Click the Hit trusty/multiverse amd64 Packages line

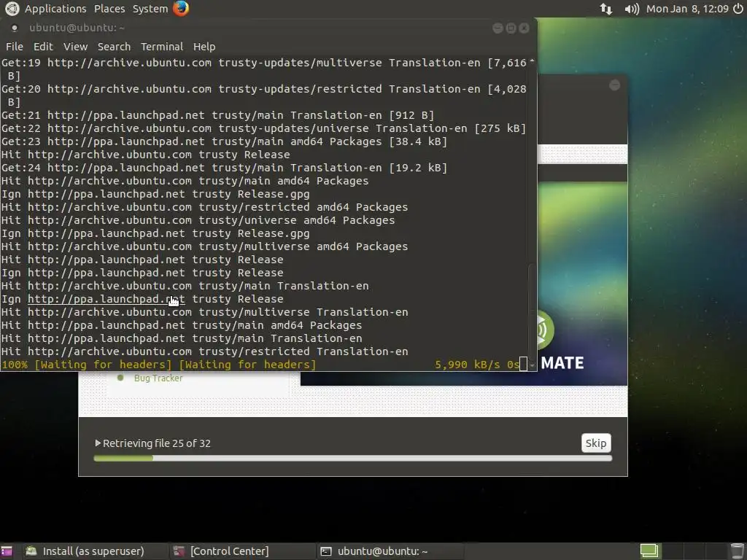click(204, 246)
